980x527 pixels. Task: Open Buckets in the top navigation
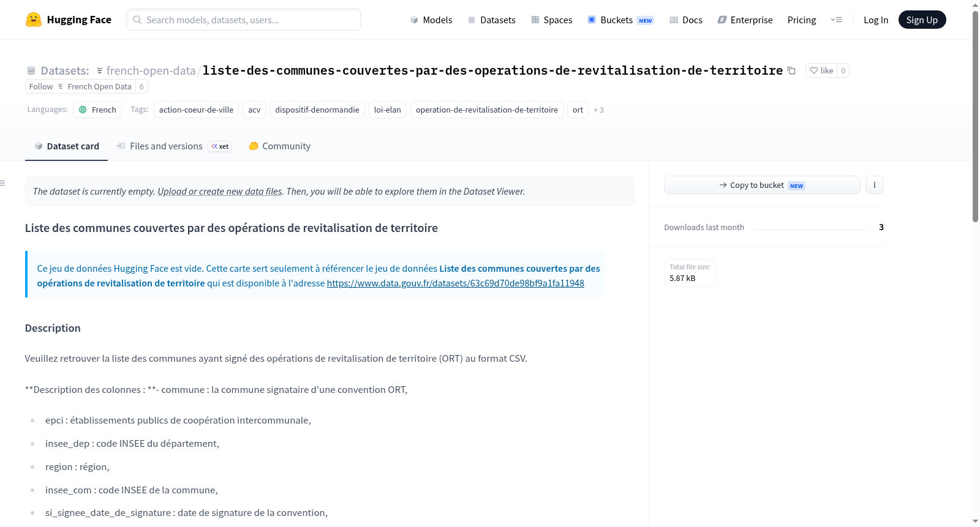(x=620, y=20)
